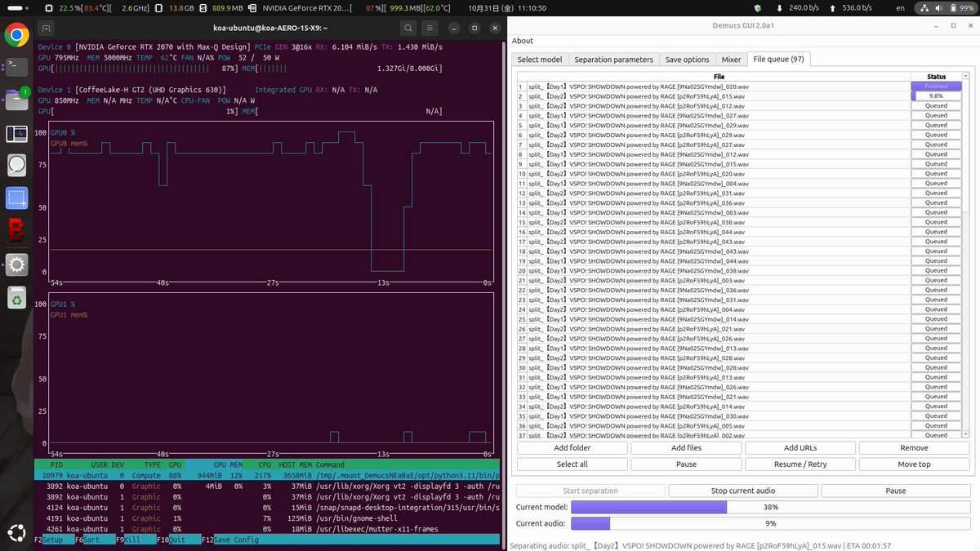Click Pause next to Select all
Image resolution: width=980 pixels, height=551 pixels.
(686, 464)
